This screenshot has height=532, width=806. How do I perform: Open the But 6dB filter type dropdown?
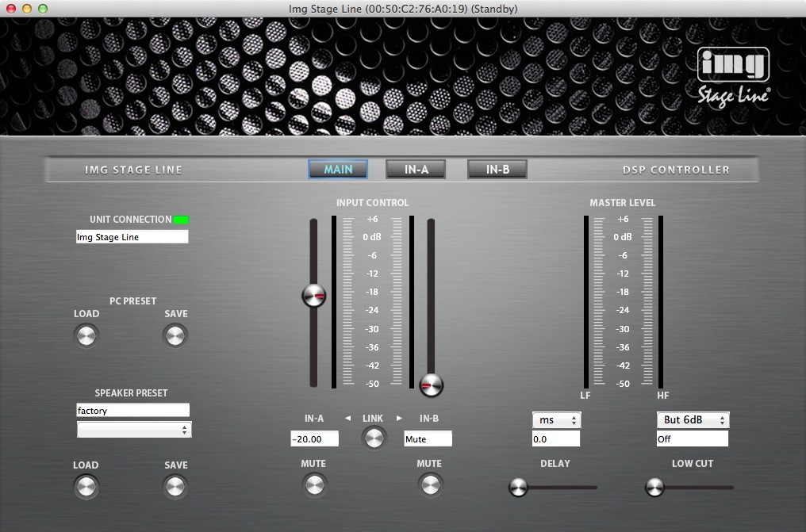tap(693, 420)
